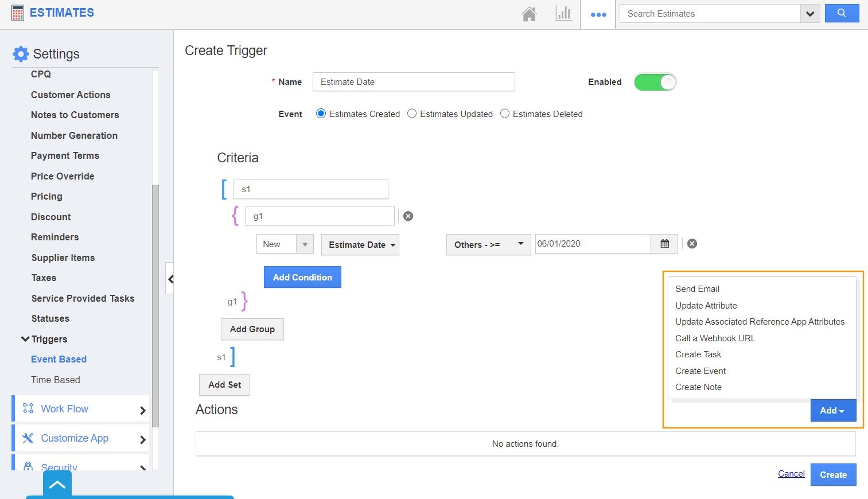Click the Add actions dropdown button
The height and width of the screenshot is (499, 868).
(x=833, y=411)
